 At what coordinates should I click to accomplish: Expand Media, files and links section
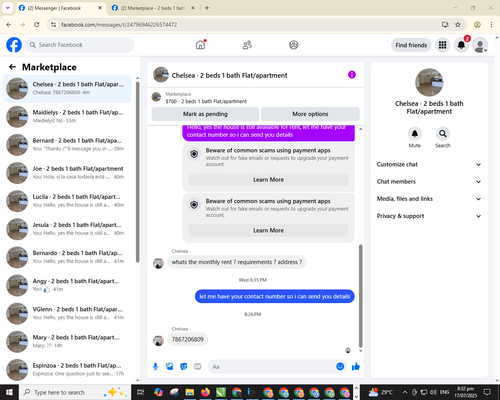pyautogui.click(x=429, y=199)
